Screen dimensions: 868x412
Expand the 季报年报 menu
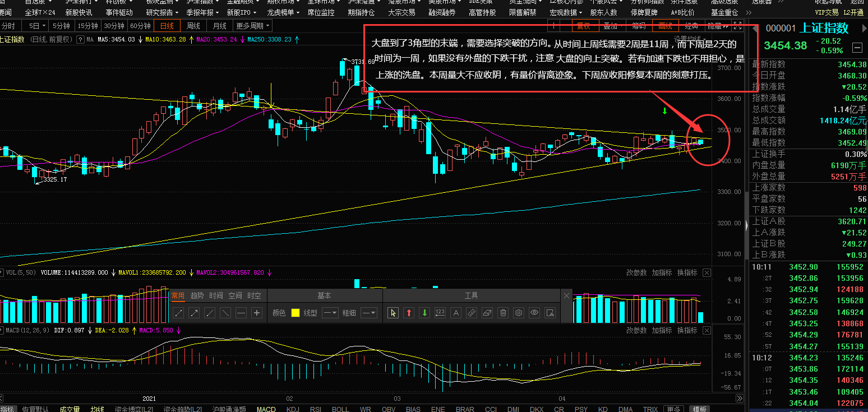[202, 12]
